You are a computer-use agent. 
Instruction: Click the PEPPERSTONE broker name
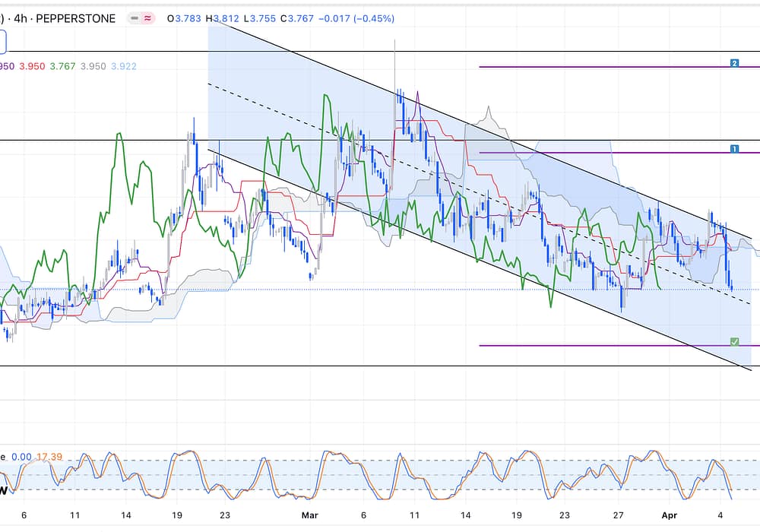coord(76,18)
